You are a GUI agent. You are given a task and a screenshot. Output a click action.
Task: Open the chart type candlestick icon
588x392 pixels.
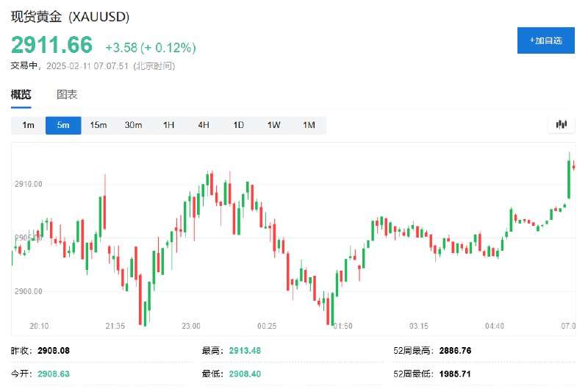click(x=561, y=124)
